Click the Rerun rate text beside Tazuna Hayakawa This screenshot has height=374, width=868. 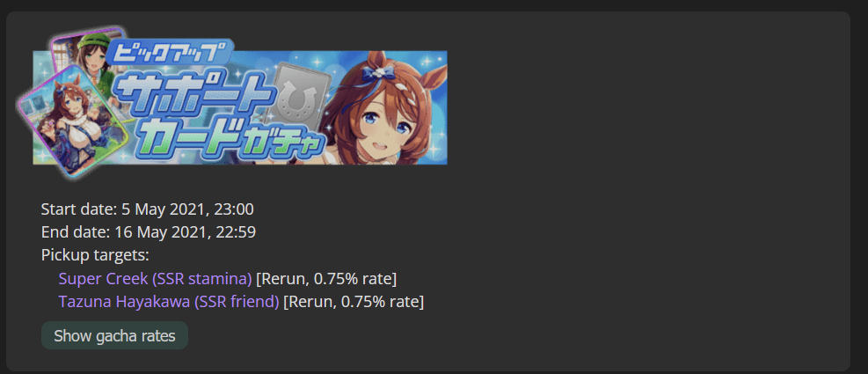(354, 302)
